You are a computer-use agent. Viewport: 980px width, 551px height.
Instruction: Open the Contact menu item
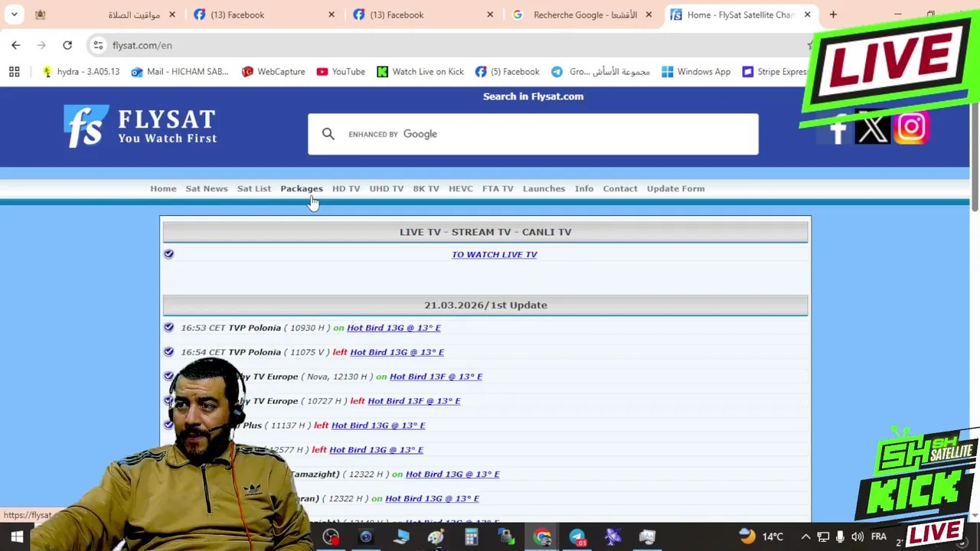tap(620, 188)
